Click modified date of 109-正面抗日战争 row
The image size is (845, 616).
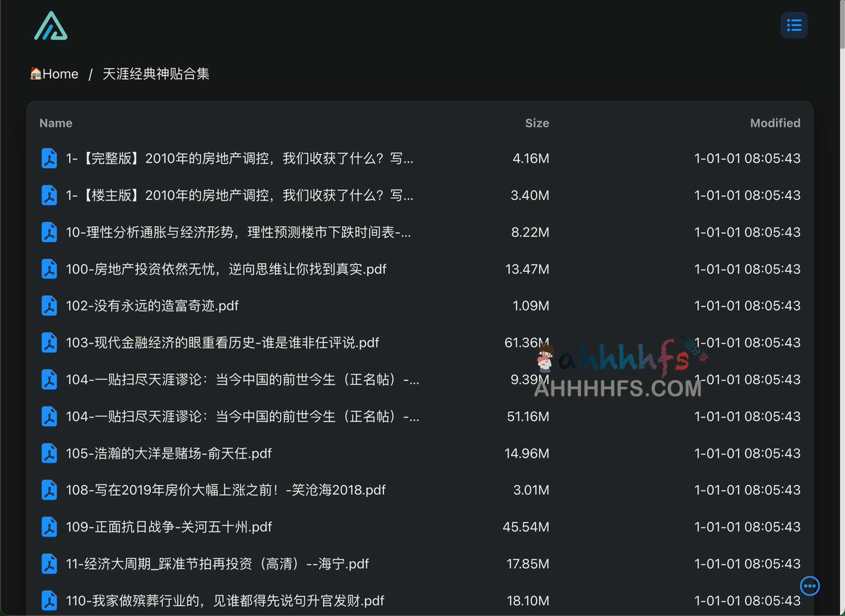point(747,527)
